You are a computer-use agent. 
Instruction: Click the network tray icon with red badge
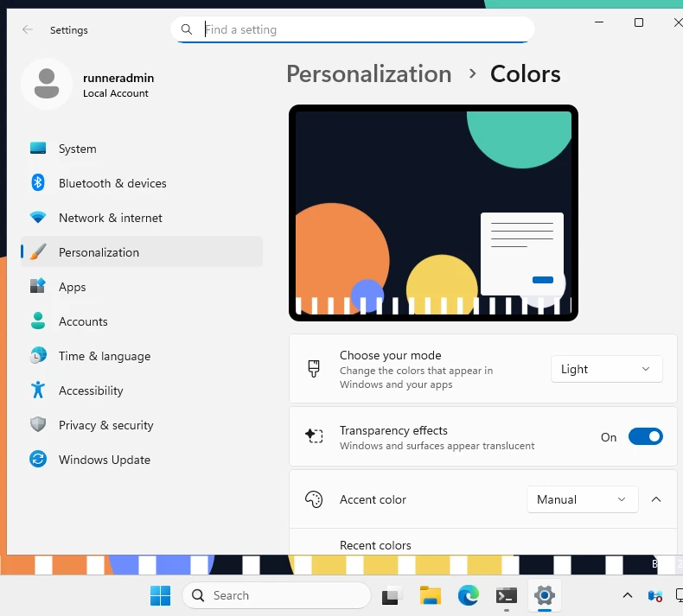(654, 595)
